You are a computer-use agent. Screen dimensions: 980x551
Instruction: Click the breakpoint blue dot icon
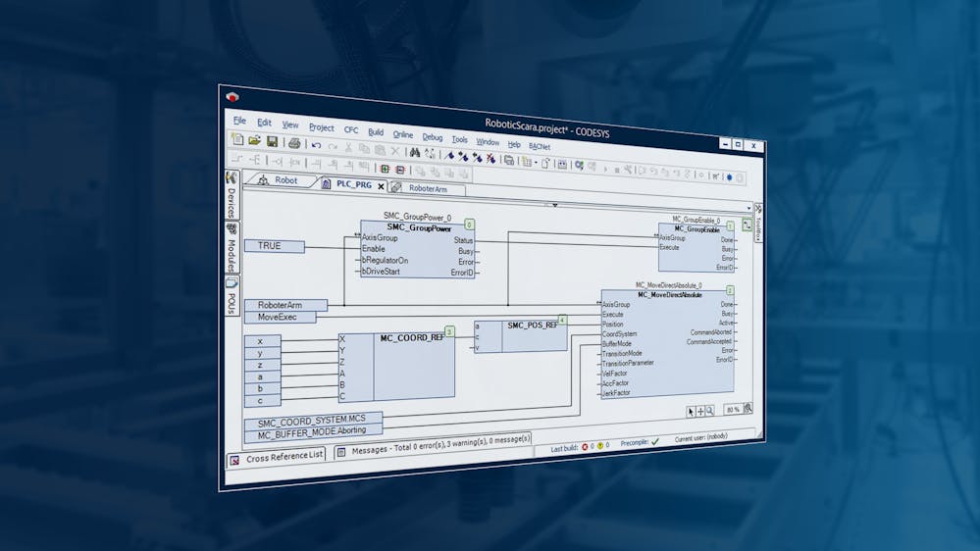tap(729, 177)
